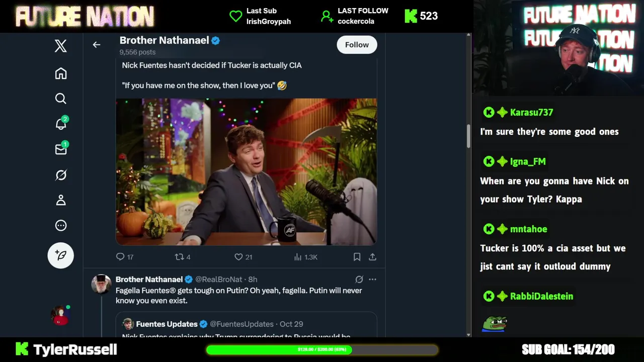Image resolution: width=644 pixels, height=362 pixels.
Task: Click the Future Nation logo top left
Action: coord(85,16)
